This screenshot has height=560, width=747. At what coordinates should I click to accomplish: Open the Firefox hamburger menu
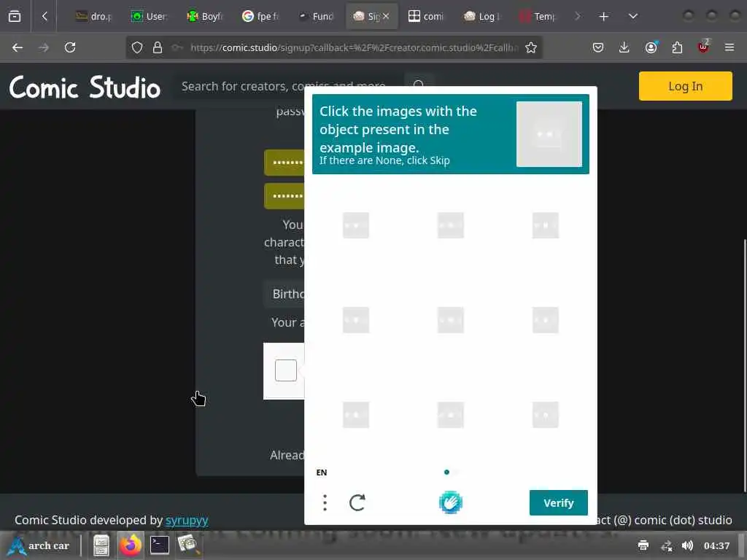[729, 47]
